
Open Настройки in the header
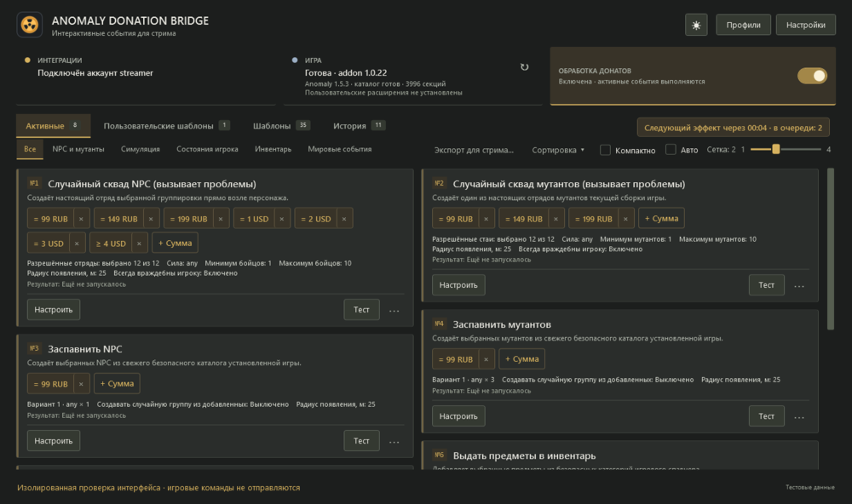pyautogui.click(x=805, y=25)
